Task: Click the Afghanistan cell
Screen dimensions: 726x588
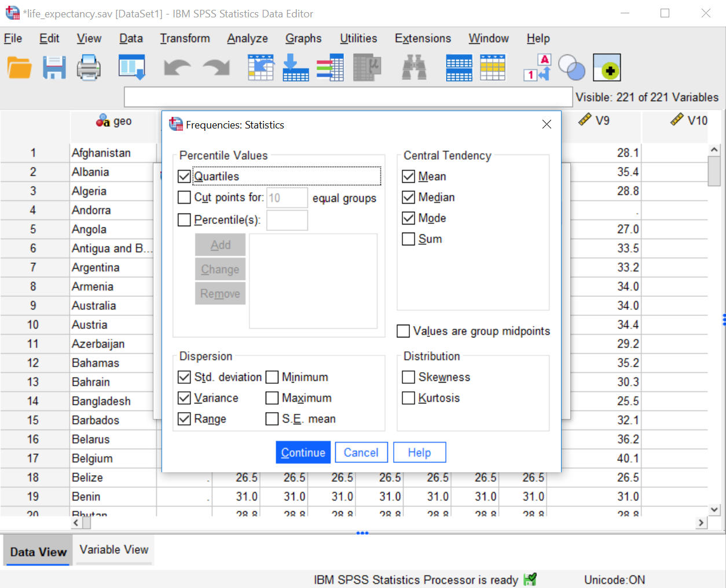Action: (x=113, y=153)
